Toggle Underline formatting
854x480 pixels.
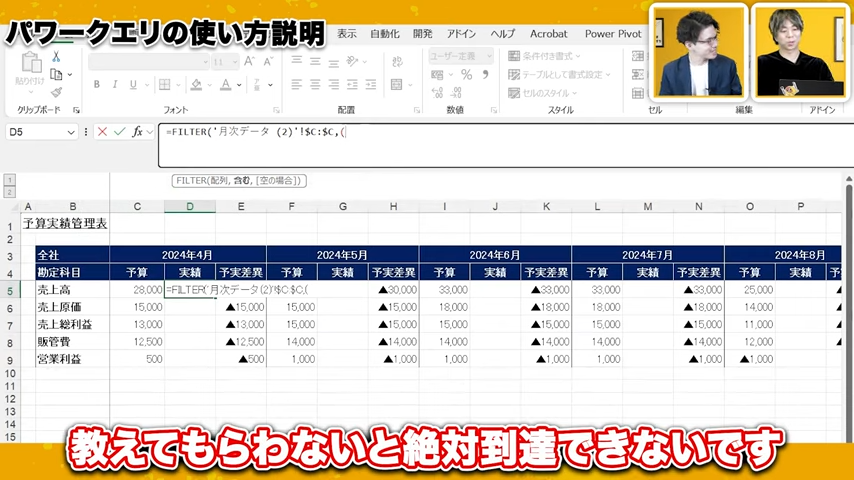[133, 84]
